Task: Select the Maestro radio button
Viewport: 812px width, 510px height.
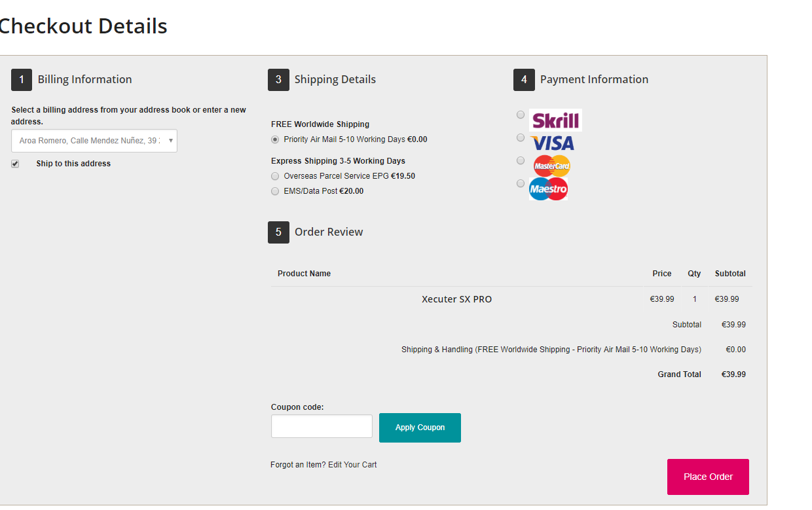Action: coord(521,183)
